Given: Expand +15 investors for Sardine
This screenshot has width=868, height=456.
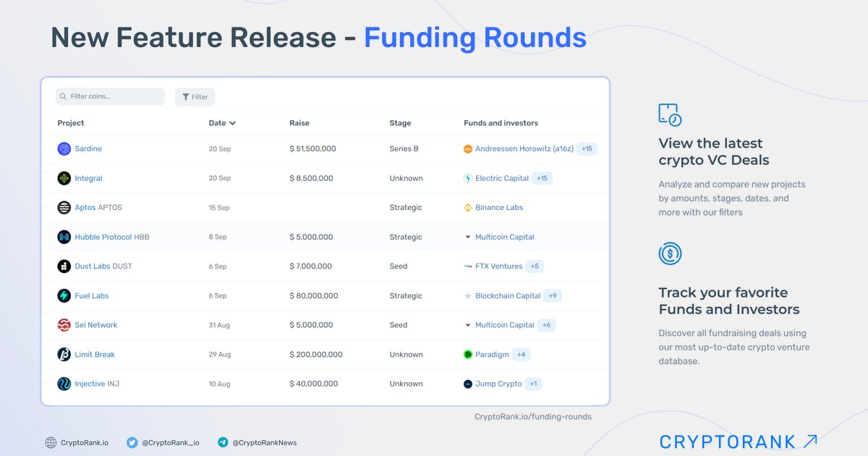Looking at the screenshot, I should pos(587,149).
